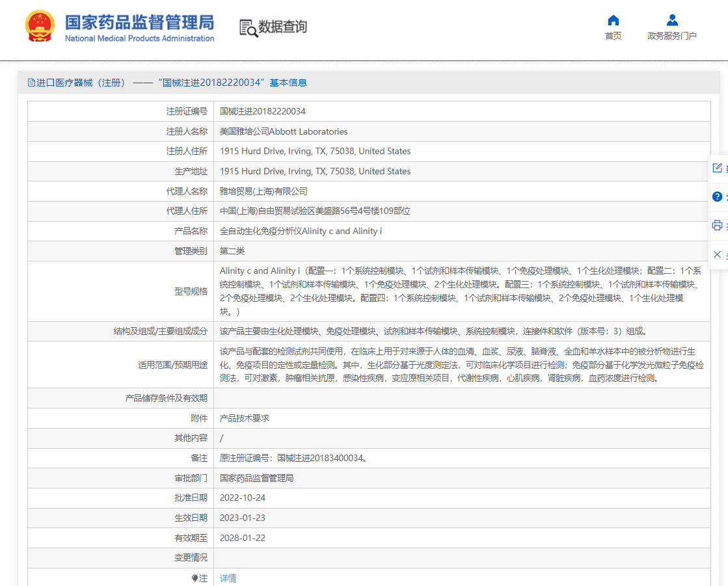728x586 pixels.
Task: Click 国家药品监督管理局 site title
Action: click(139, 22)
